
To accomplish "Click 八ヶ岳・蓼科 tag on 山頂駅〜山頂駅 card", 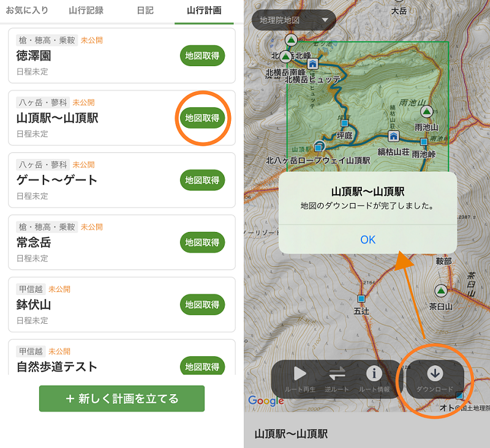I will [x=43, y=102].
